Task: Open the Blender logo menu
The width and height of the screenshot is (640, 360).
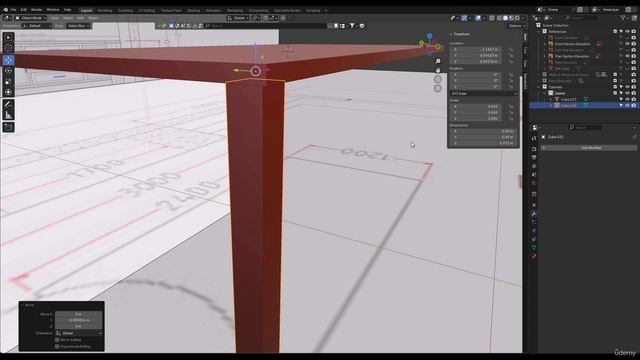Action: point(5,10)
